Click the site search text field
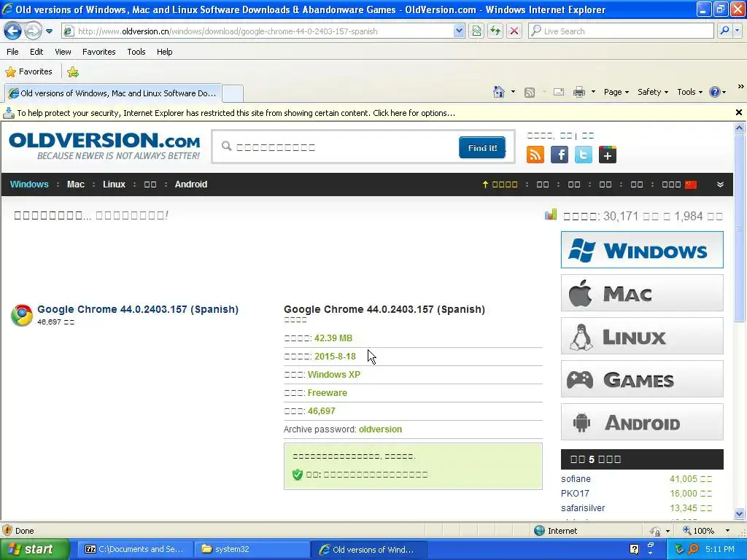This screenshot has width=747, height=560. click(337, 147)
